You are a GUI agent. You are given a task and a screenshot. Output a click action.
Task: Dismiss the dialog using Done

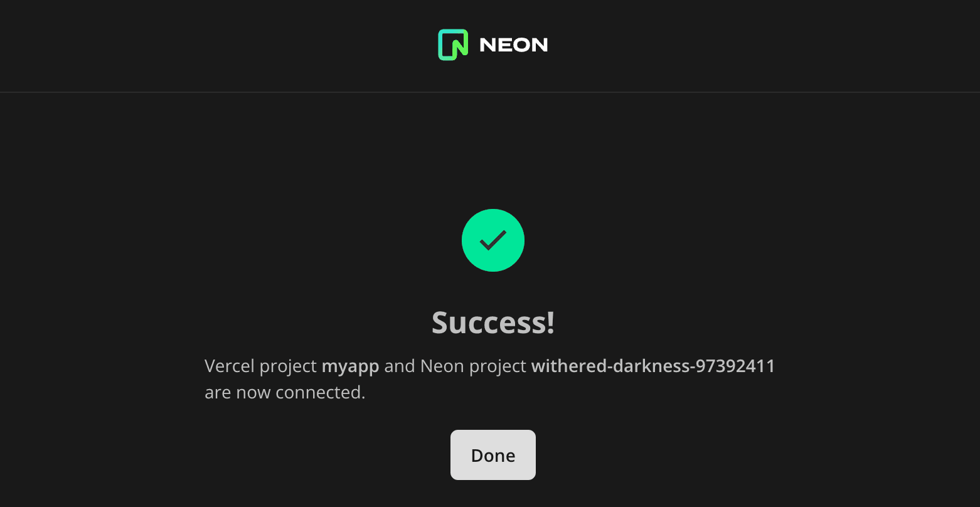(493, 455)
